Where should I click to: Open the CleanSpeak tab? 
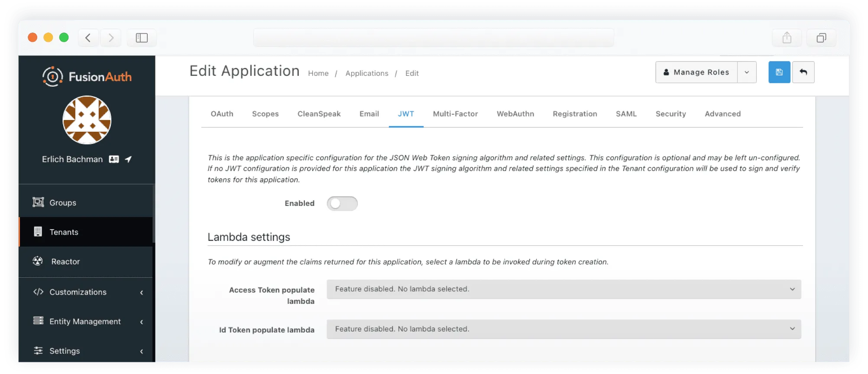click(x=319, y=114)
